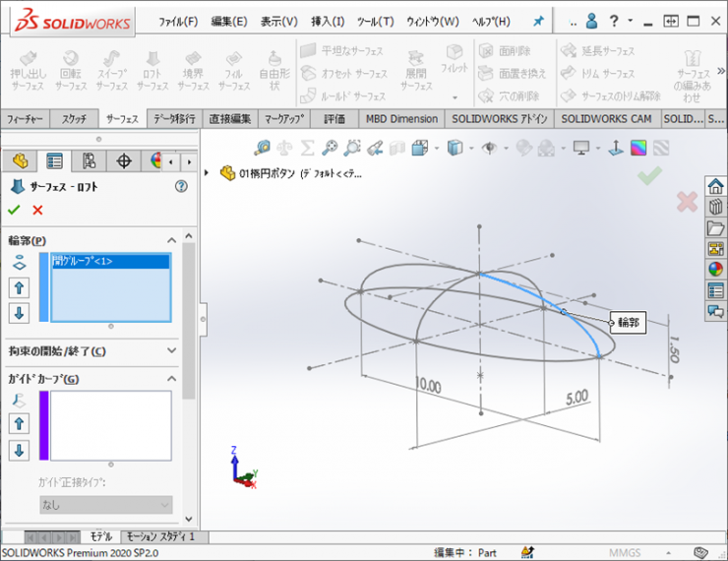This screenshot has height=561, width=728.
Task: Switch to the スケッチ tab
Action: pos(75,119)
